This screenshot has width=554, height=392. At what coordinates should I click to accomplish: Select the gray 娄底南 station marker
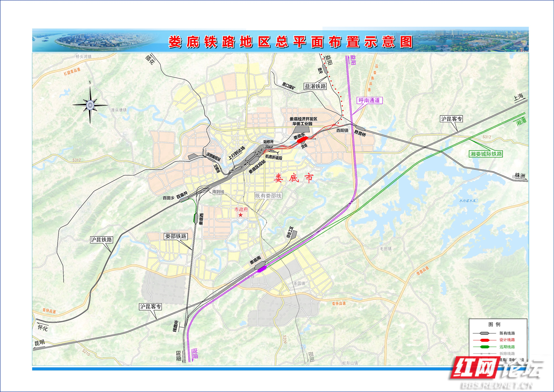(x=260, y=265)
